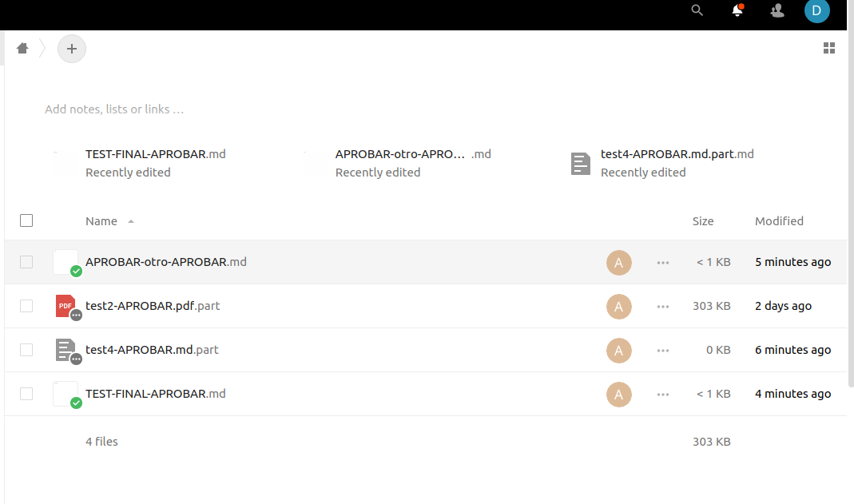Toggle the Name column sort arrow
Viewport: 854px width, 504px height.
tap(130, 221)
